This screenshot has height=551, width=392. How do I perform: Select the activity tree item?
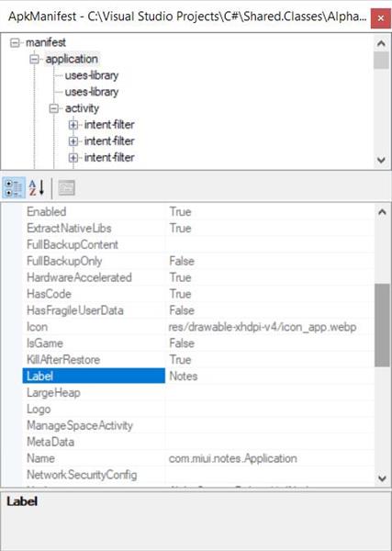tap(82, 108)
